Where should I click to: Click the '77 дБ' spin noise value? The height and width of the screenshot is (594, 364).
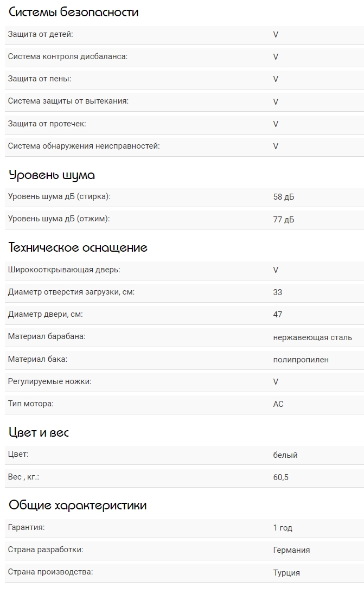tap(284, 219)
